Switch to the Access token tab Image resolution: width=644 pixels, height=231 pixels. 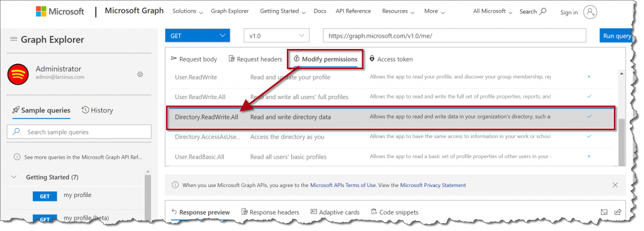[x=391, y=60]
